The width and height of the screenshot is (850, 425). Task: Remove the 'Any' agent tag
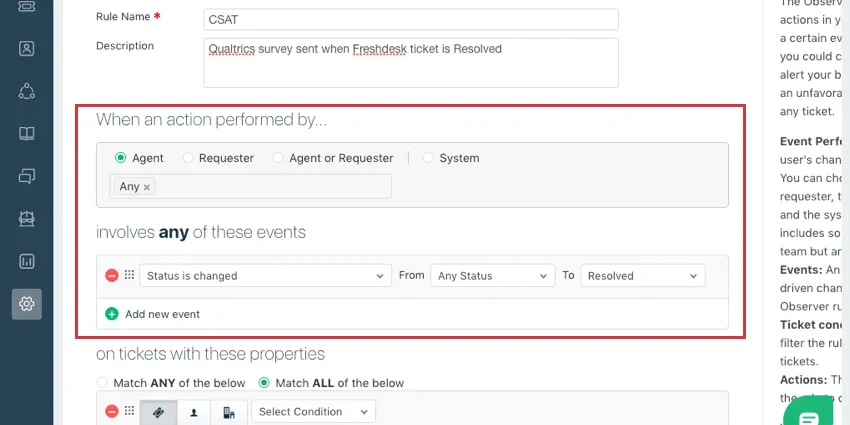pyautogui.click(x=147, y=187)
